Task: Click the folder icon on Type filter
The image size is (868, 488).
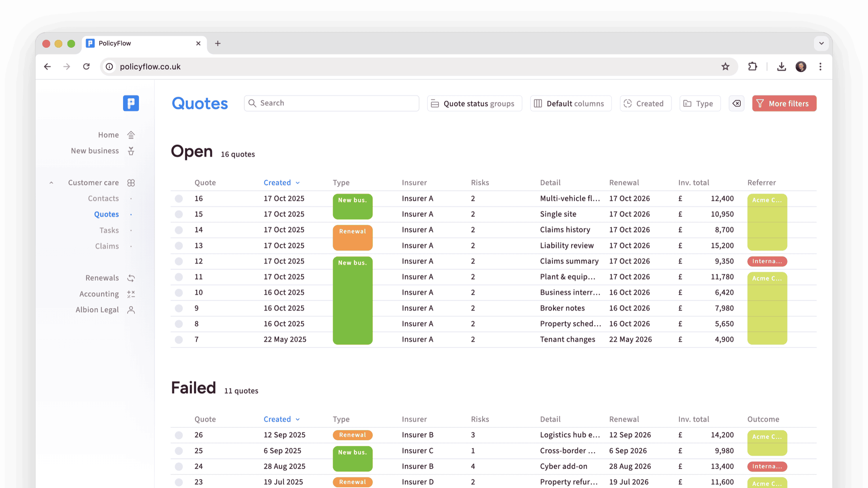Action: [x=687, y=103]
